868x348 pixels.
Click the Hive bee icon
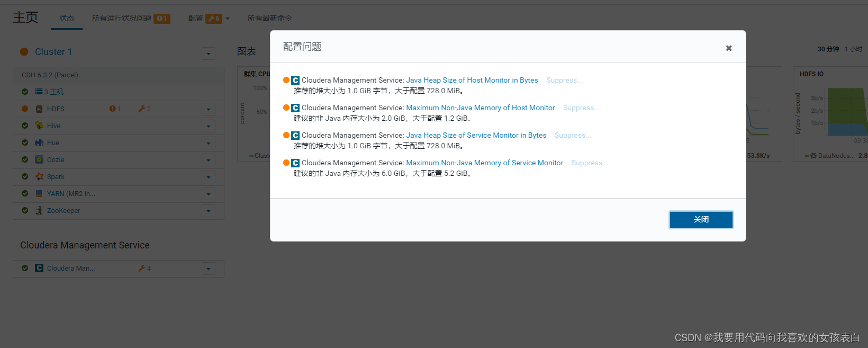pyautogui.click(x=39, y=126)
